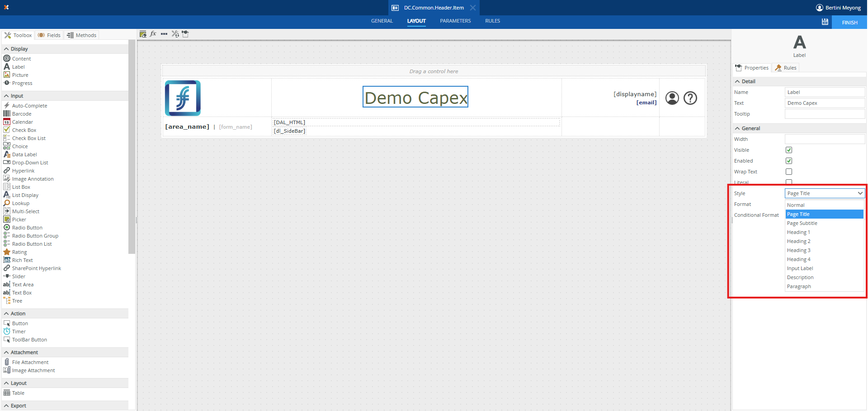Click the Tooltip input field
This screenshot has width=868, height=411.
click(825, 114)
